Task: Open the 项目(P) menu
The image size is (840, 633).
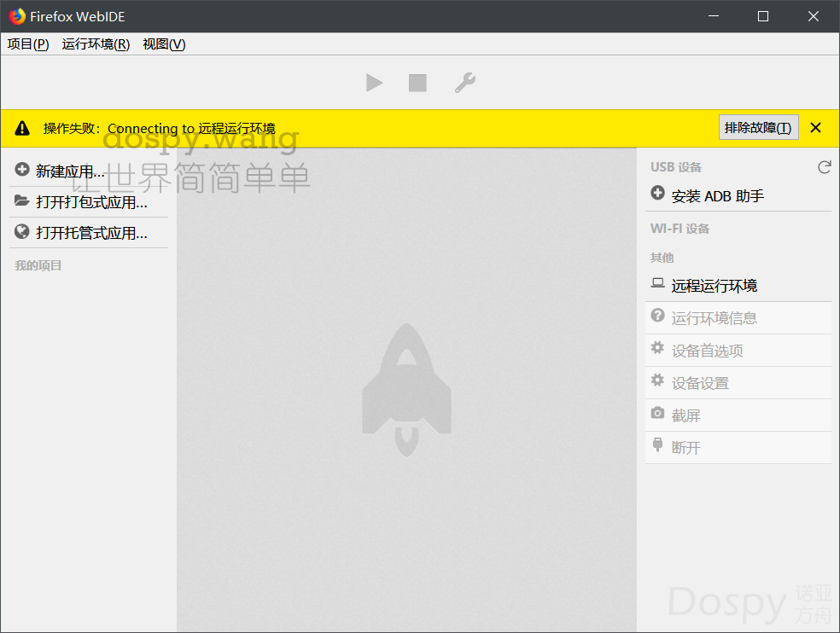Action: pos(28,44)
